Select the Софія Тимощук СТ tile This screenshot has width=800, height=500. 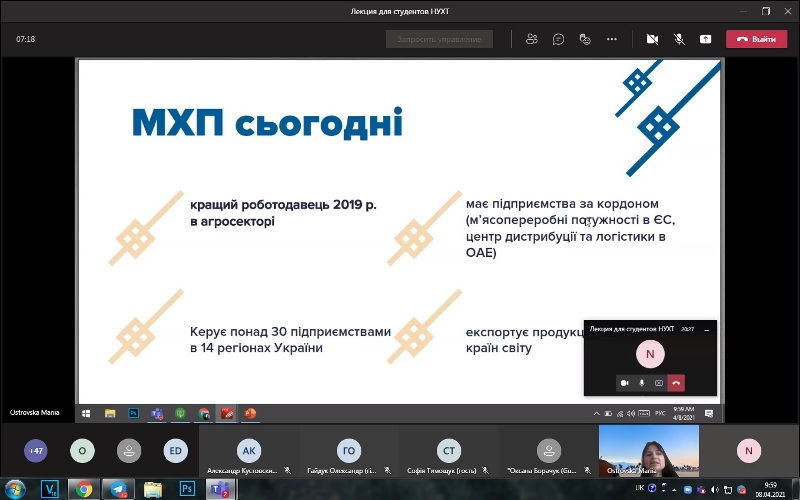tap(449, 452)
